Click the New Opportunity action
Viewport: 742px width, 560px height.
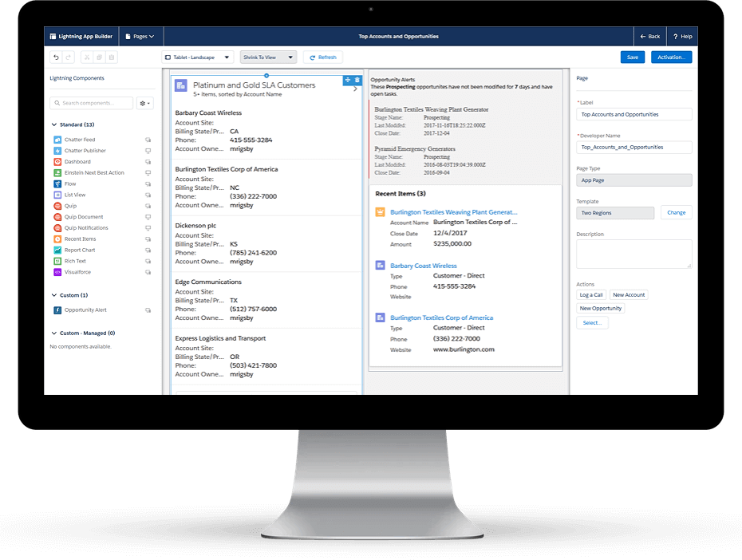(601, 309)
